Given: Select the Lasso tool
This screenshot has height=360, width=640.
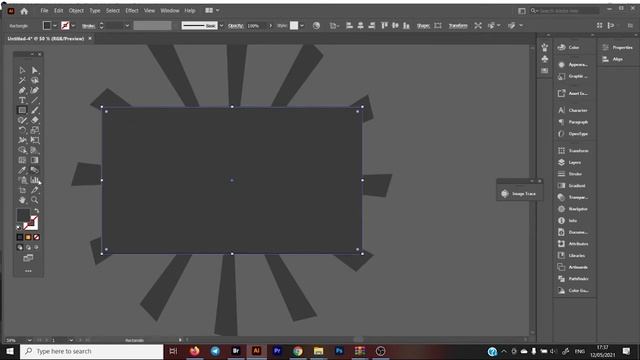Looking at the screenshot, I should coord(35,80).
